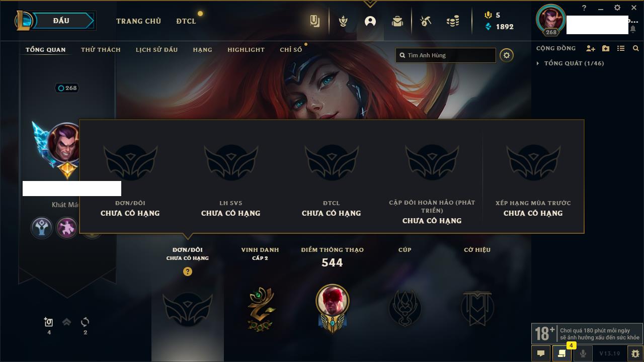Open the Store coins icon
The width and height of the screenshot is (644, 362).
(453, 21)
